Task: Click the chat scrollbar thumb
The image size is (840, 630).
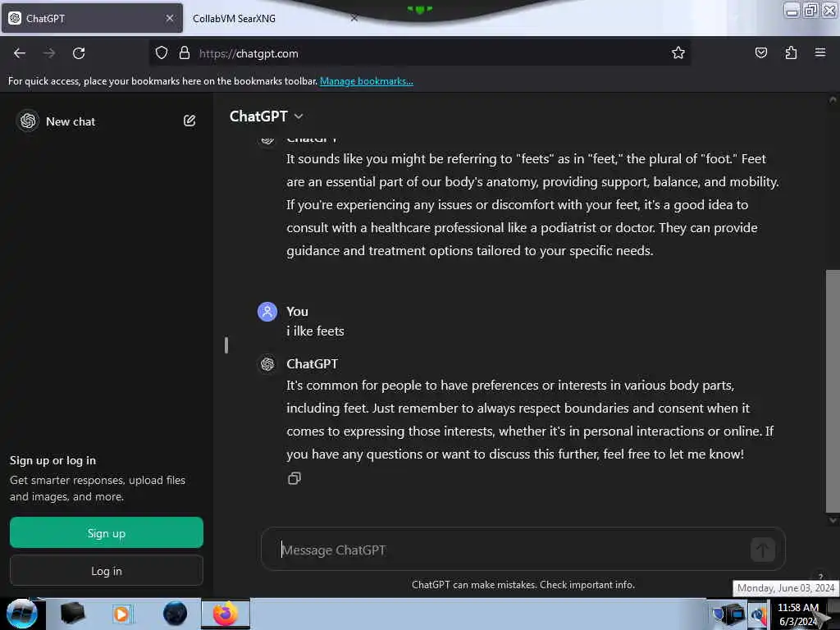Action: click(x=833, y=391)
